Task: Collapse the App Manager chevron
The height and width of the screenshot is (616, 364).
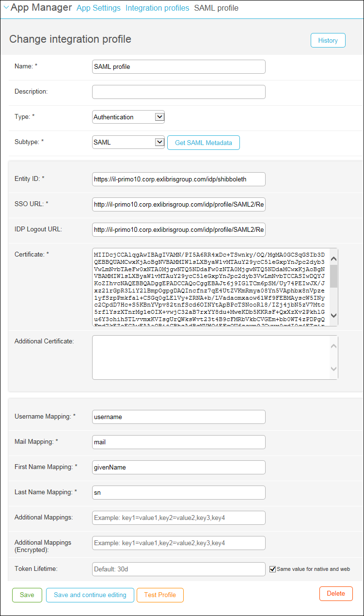Action: 6,7
